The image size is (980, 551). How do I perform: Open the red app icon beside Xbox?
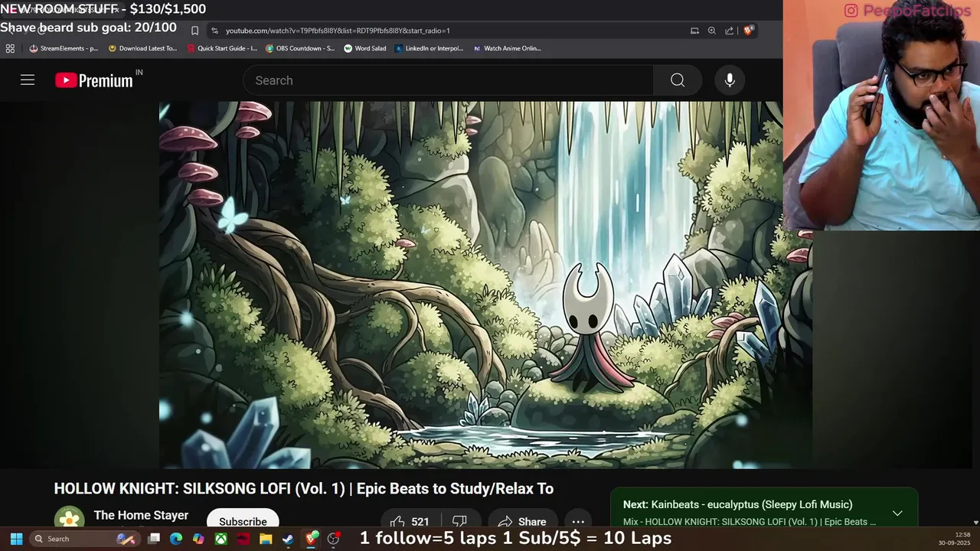243,539
